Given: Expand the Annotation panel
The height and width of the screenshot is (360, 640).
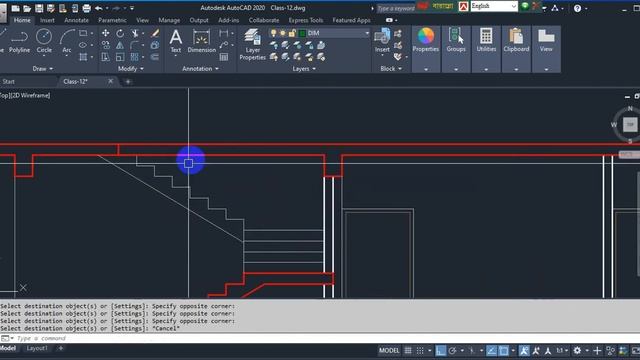Looking at the screenshot, I should point(200,69).
